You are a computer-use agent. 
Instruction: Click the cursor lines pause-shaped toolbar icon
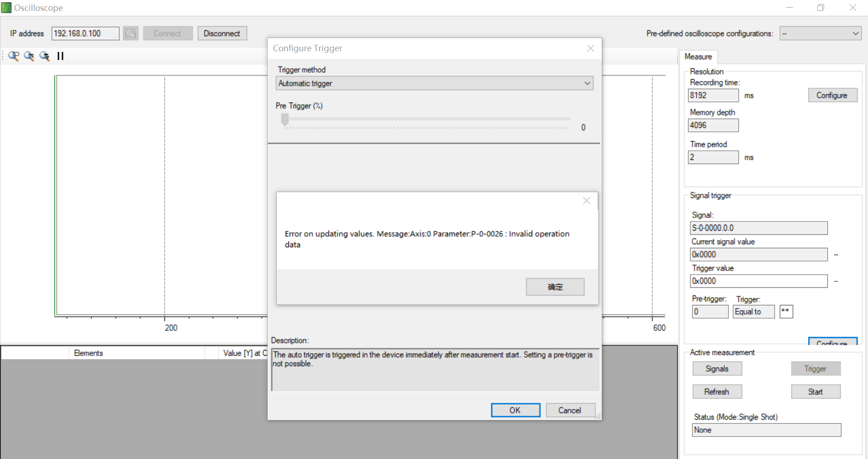click(x=60, y=56)
